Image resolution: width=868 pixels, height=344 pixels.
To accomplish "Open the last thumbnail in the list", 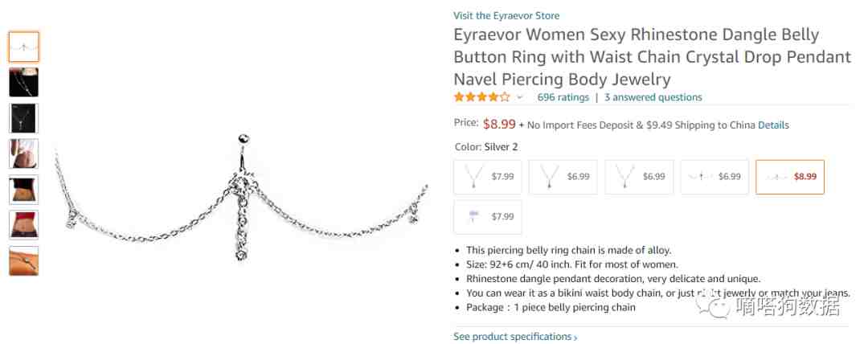I will coord(24,260).
